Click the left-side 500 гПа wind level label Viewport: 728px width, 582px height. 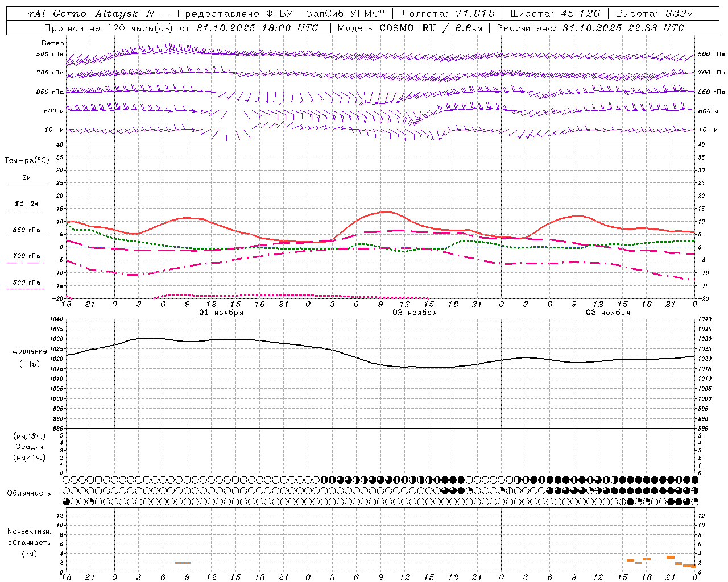(x=50, y=54)
